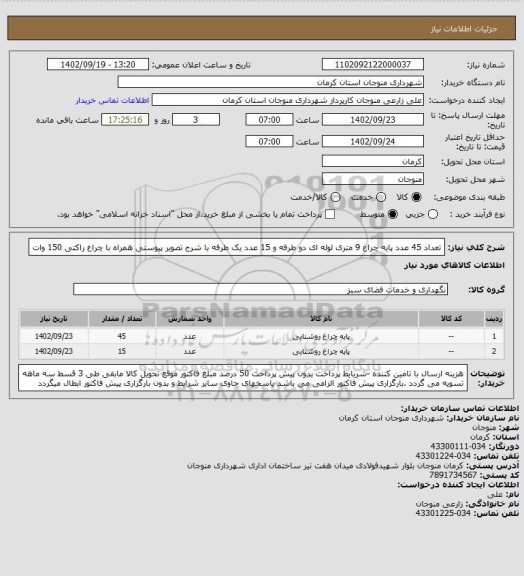Click the 07:00 time field beside 1402/09/23
The image size is (524, 576).
269,120
